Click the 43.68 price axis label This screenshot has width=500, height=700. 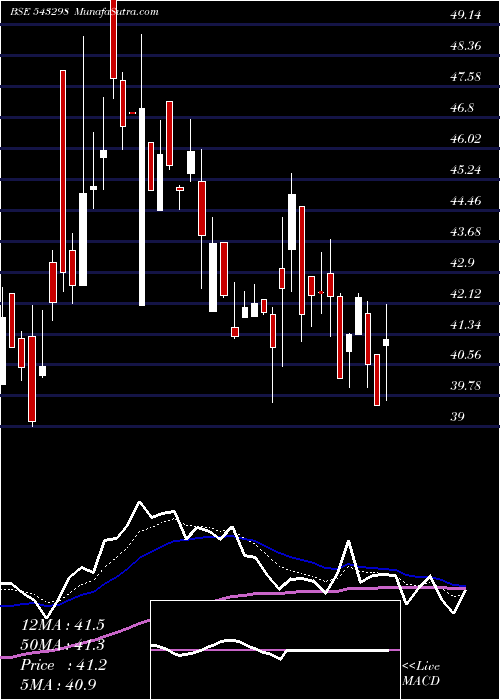tap(466, 232)
